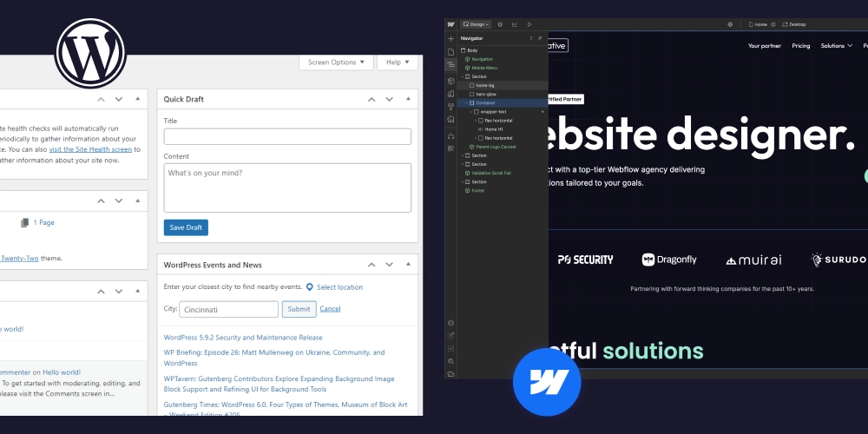
Task: Open the Components cube icon in sidebar
Action: pos(450,81)
